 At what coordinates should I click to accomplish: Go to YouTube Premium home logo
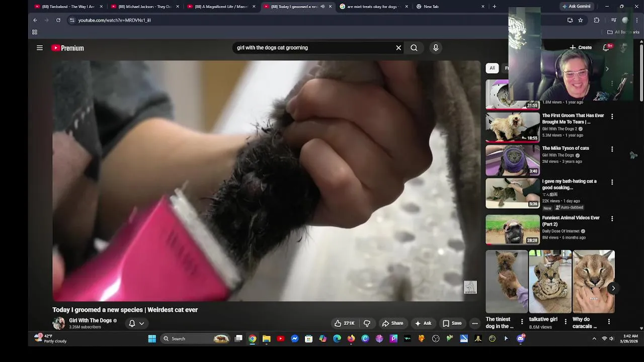[68, 48]
